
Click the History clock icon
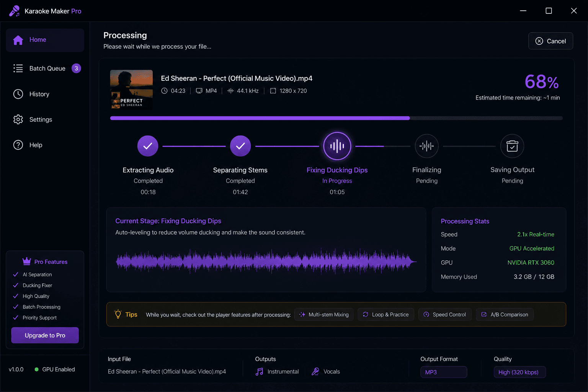click(18, 94)
